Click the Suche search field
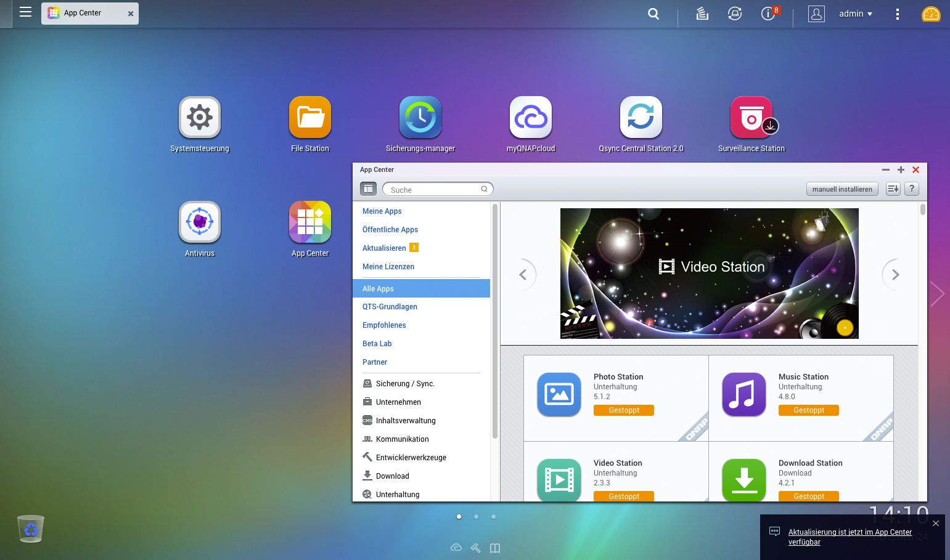The image size is (950, 560). (x=438, y=189)
